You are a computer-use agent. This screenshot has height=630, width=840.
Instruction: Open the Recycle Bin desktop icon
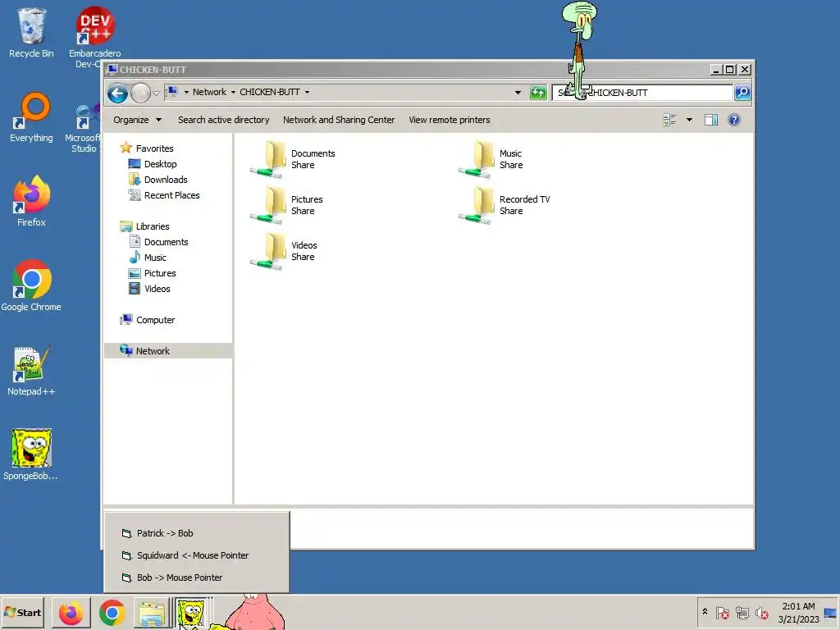(x=31, y=33)
